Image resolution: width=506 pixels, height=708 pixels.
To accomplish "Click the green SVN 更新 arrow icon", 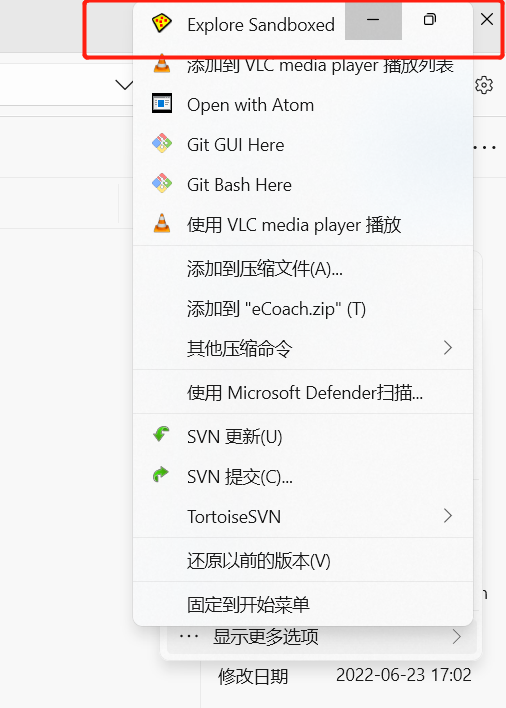I will coord(161,435).
